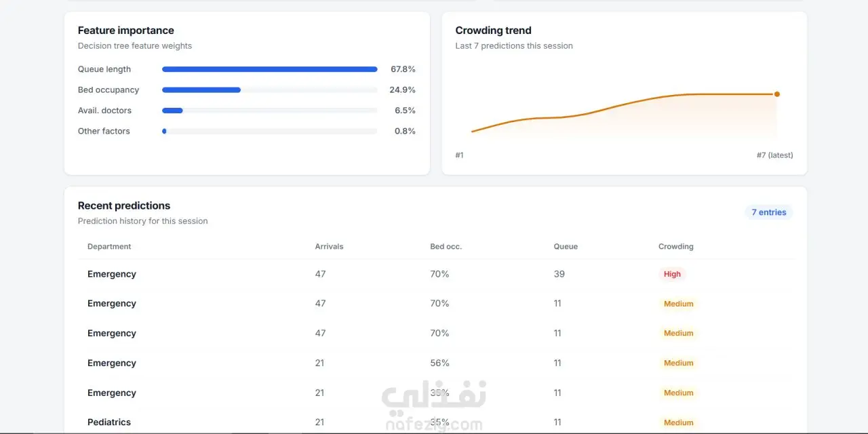Sort by Department column header
This screenshot has width=868, height=434.
pyautogui.click(x=109, y=247)
